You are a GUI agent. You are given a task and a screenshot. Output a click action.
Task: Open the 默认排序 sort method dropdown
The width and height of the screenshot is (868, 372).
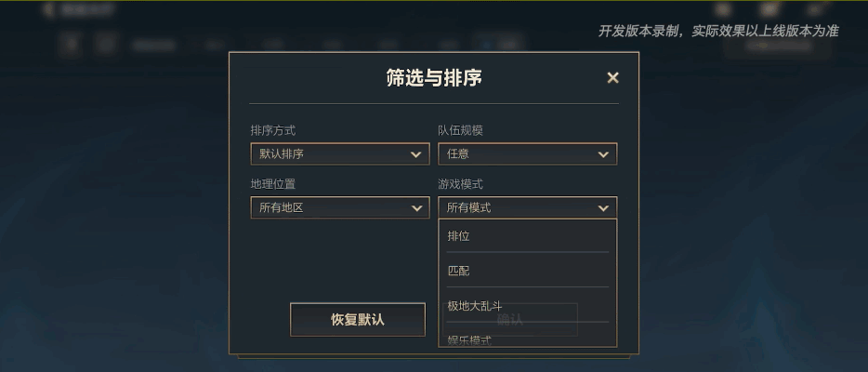(x=339, y=154)
